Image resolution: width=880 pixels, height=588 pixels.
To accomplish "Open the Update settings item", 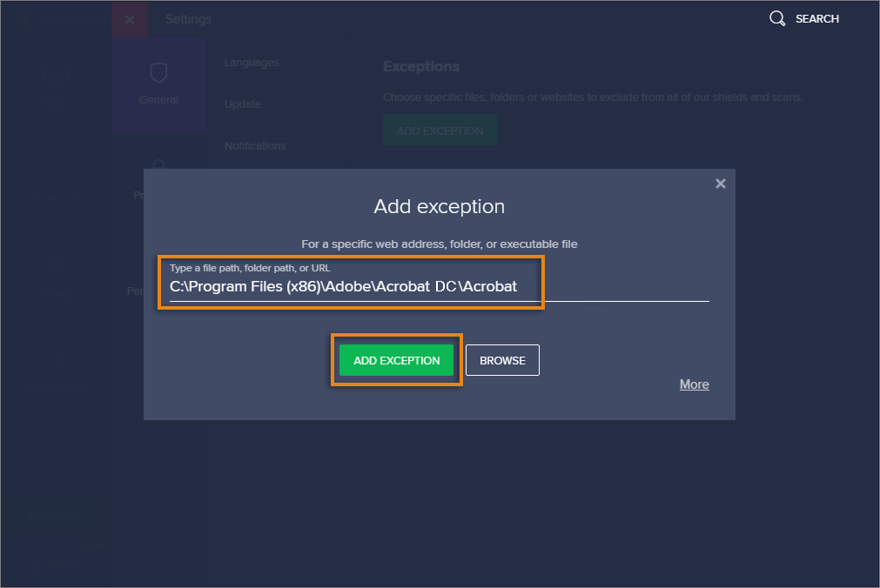I will pos(243,104).
